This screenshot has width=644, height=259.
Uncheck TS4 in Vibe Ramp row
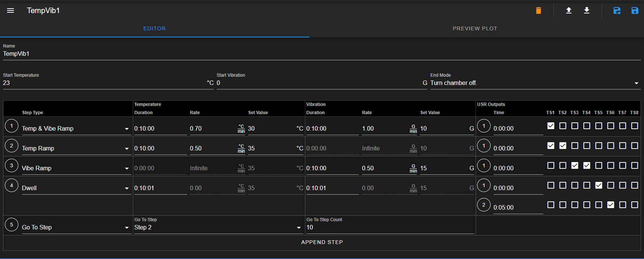(x=587, y=165)
